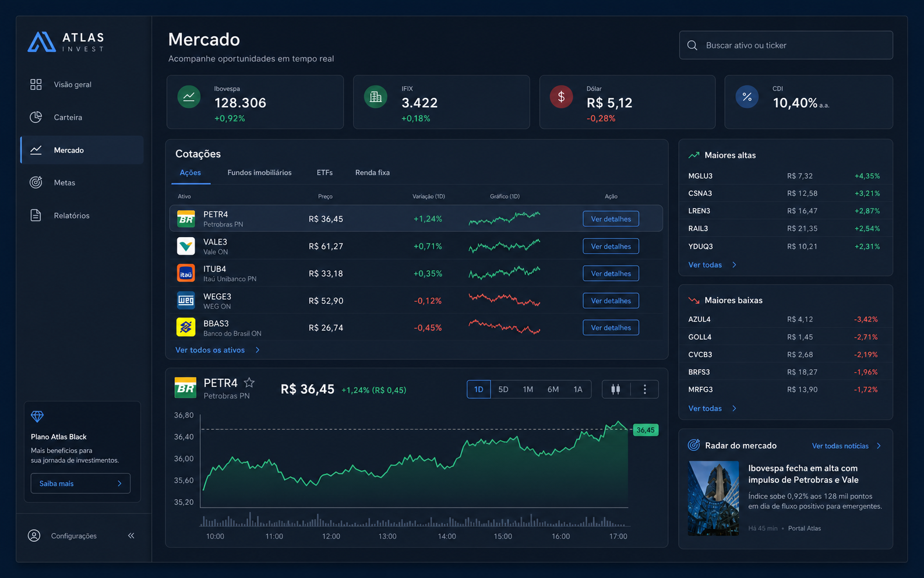Switch to Renda fixa tab
Viewport: 924px width, 578px height.
(372, 173)
